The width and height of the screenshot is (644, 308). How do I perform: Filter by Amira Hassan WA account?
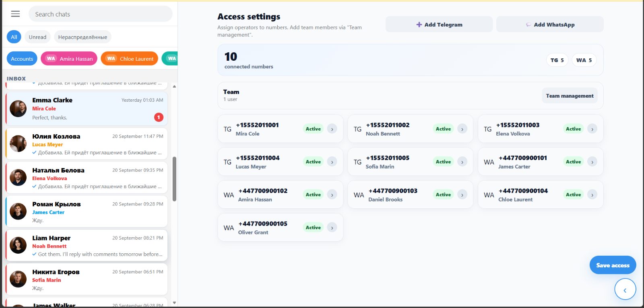coord(69,59)
